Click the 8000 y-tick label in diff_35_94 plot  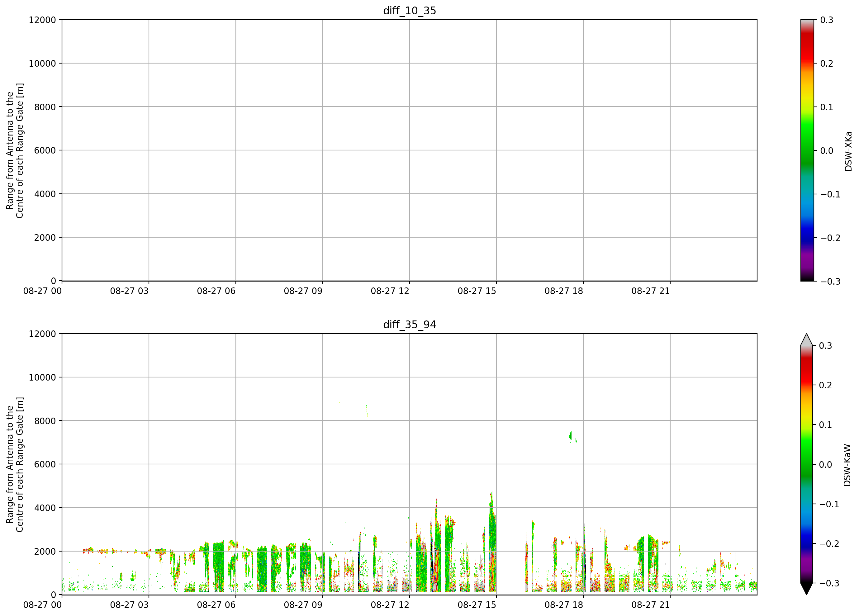click(45, 421)
